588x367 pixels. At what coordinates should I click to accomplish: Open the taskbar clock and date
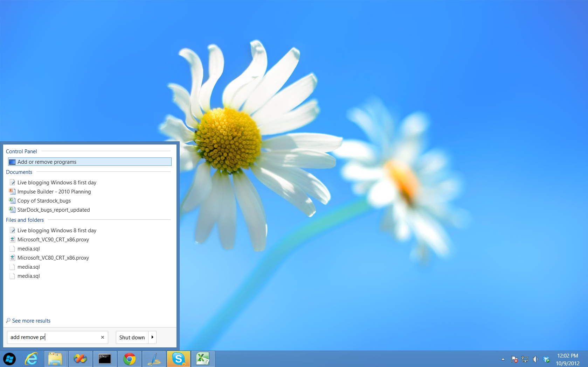click(568, 359)
